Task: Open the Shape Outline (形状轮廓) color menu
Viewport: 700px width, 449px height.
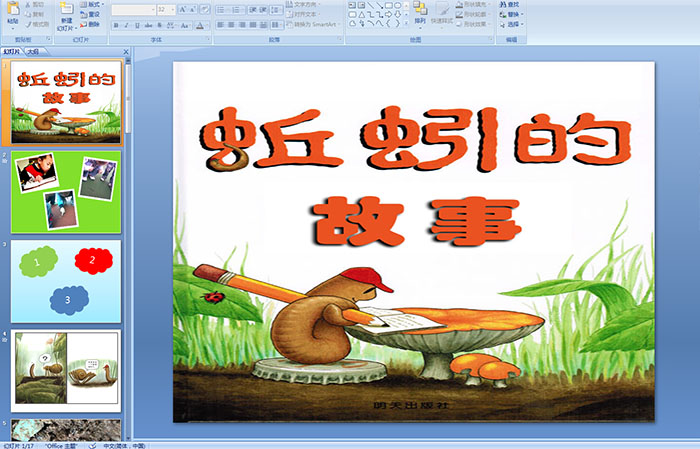Action: coord(474,14)
